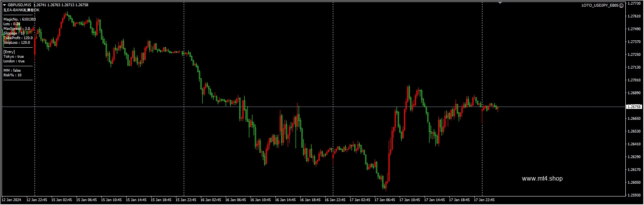Click the 15 Jan 02:45 time label
This screenshot has width=644, height=205.
[x=61, y=200]
